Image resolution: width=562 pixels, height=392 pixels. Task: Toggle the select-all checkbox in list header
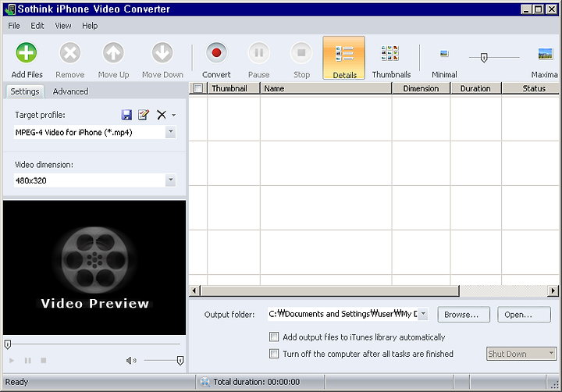tap(197, 88)
